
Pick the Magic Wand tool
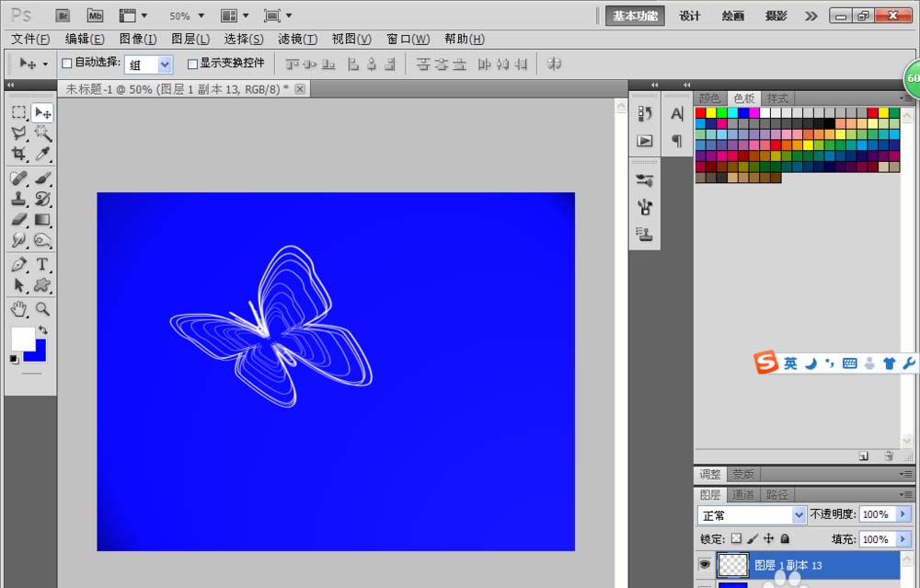point(42,133)
